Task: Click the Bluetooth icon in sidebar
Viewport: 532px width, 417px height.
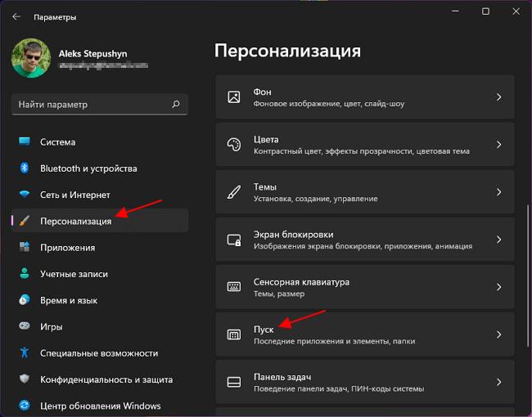Action: click(25, 168)
